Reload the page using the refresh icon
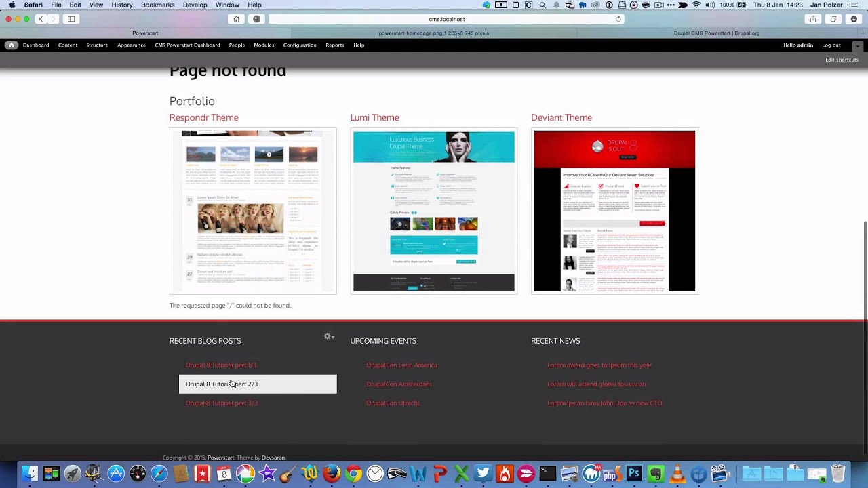 pyautogui.click(x=618, y=19)
